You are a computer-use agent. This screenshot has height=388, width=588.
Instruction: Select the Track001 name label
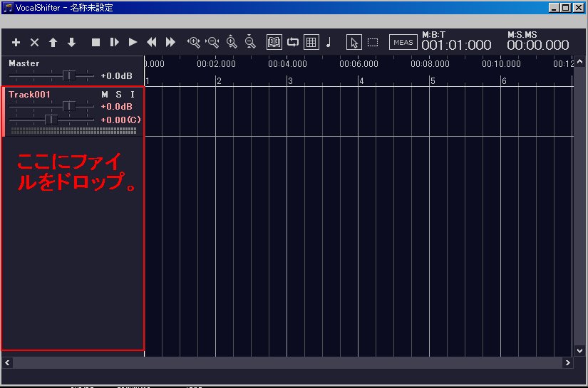[29, 95]
